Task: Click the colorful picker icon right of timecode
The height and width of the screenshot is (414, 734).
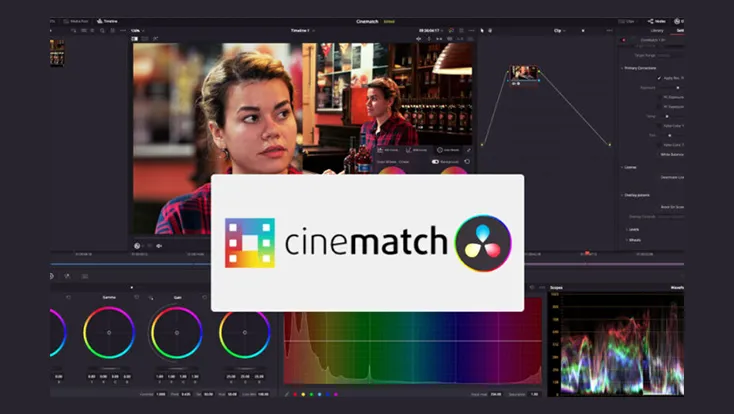Action: [x=451, y=30]
